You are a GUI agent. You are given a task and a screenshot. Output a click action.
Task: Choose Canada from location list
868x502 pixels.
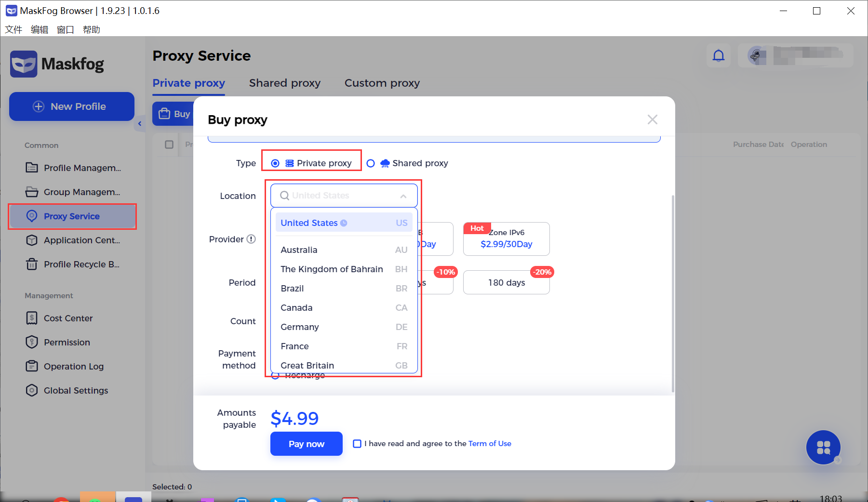click(x=344, y=307)
